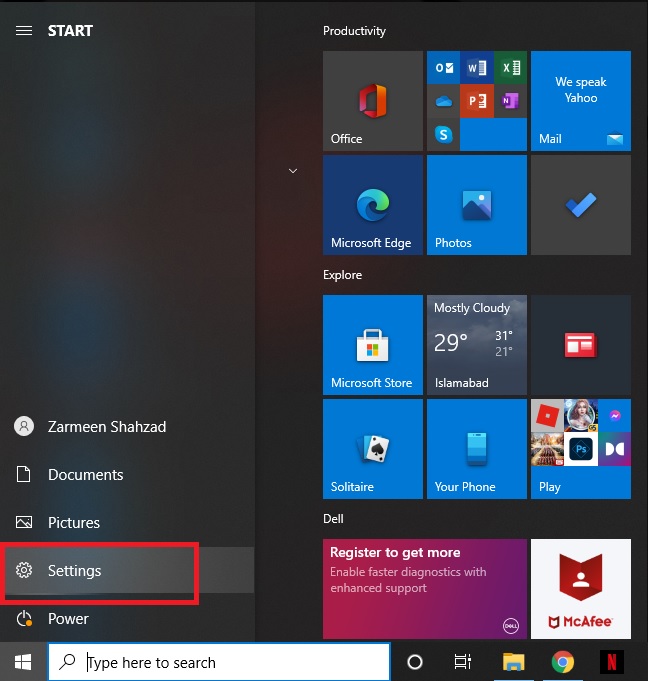Open Word from the Office apps tile
Screen dimensions: 648x681
477,67
